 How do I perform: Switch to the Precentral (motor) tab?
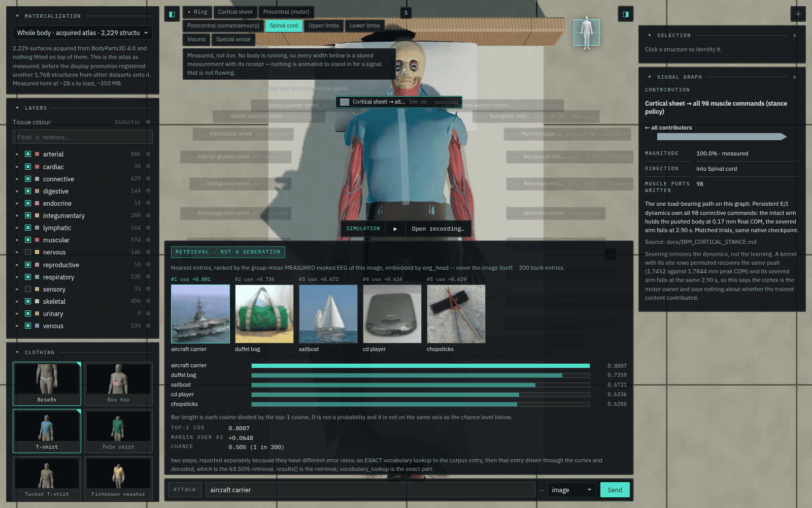tap(286, 12)
